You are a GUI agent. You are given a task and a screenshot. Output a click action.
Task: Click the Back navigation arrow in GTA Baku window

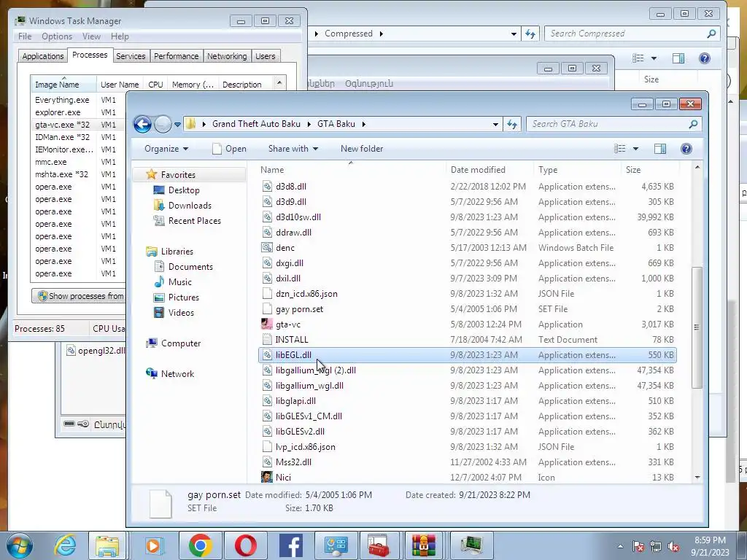[142, 124]
